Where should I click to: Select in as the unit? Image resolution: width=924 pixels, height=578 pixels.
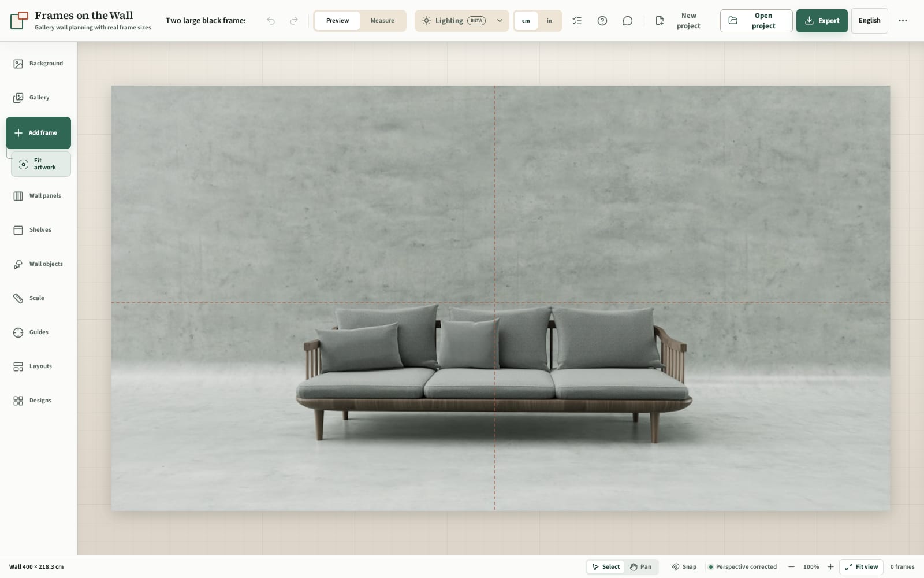click(x=549, y=21)
